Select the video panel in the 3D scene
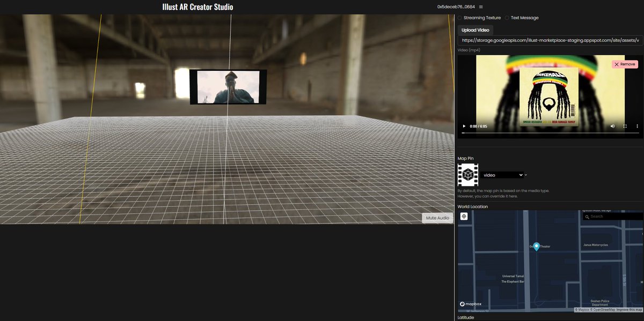This screenshot has width=644, height=321. point(228,87)
